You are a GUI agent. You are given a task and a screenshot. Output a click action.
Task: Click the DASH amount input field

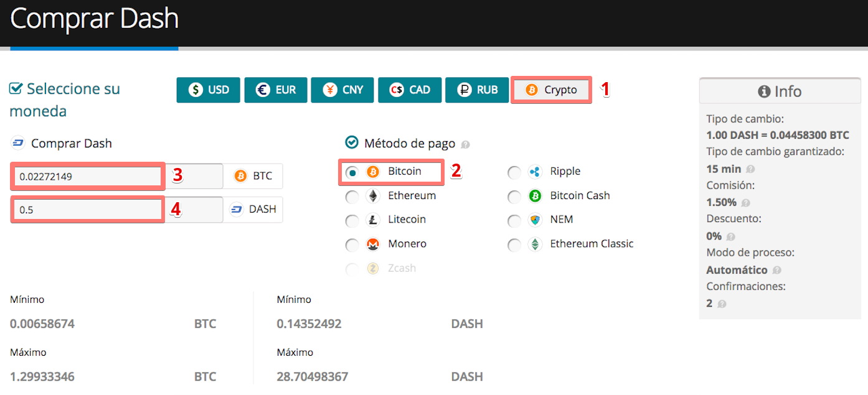(x=88, y=210)
